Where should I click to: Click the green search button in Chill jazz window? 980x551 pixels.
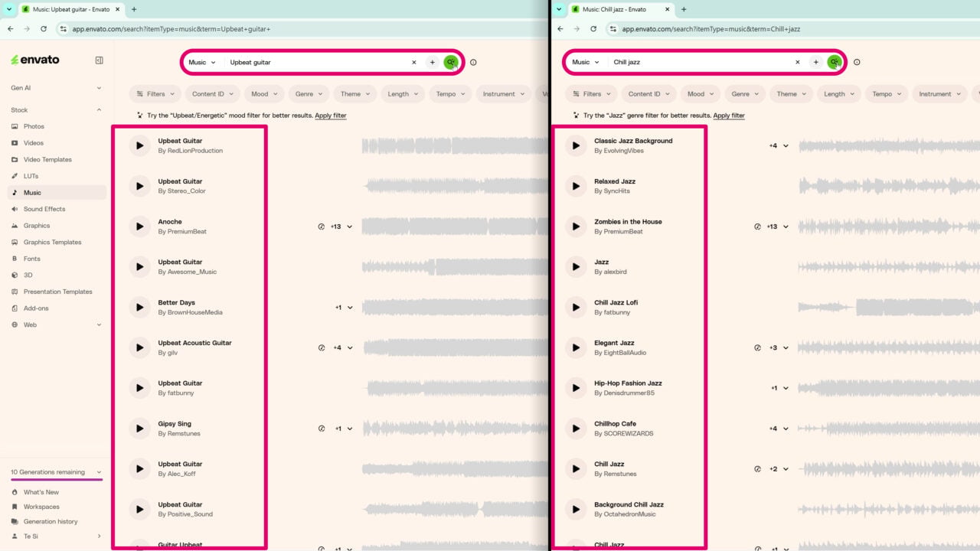[835, 62]
